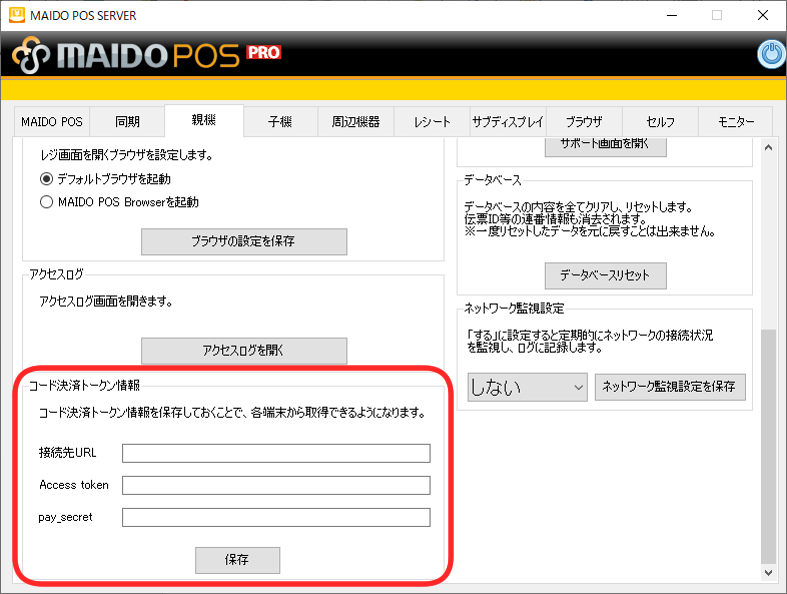Click the 保存 button for token info
This screenshot has width=787, height=594.
[x=237, y=560]
